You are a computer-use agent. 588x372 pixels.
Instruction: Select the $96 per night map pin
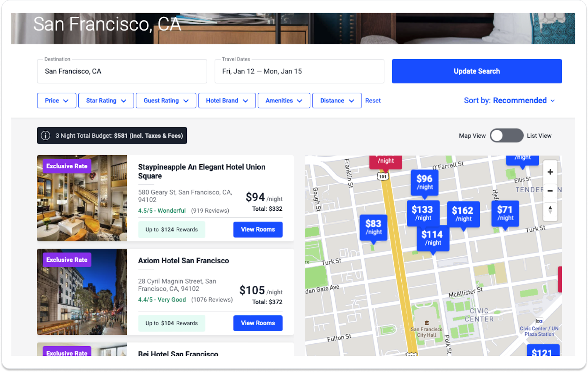(424, 182)
